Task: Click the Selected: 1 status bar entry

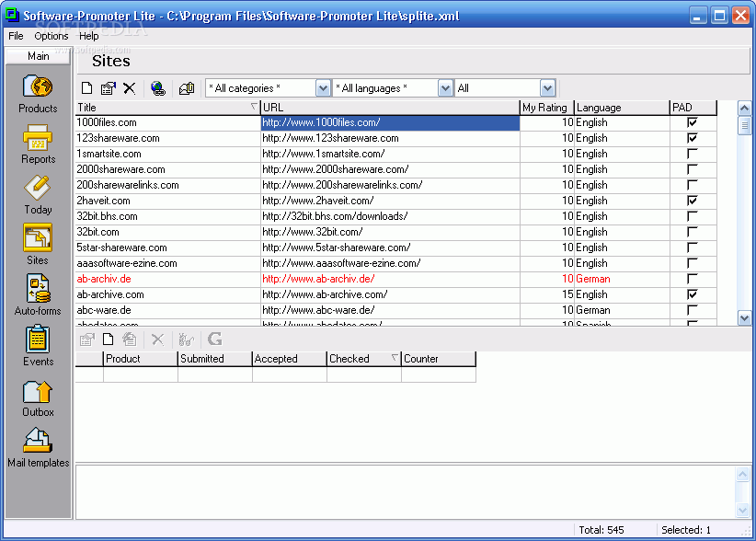Action: point(685,530)
